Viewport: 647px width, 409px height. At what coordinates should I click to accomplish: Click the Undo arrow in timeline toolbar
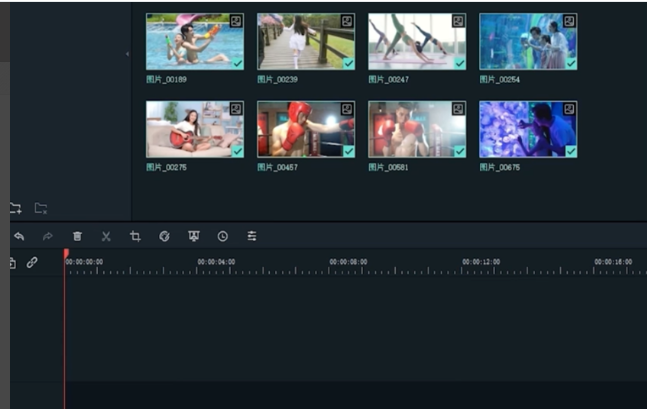point(19,236)
